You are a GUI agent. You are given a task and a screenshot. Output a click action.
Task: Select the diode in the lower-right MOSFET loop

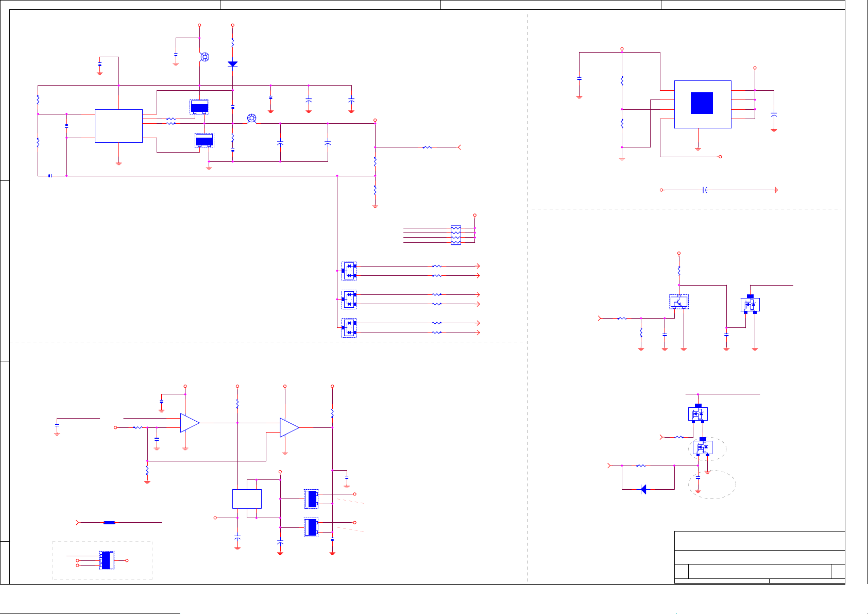click(x=643, y=489)
